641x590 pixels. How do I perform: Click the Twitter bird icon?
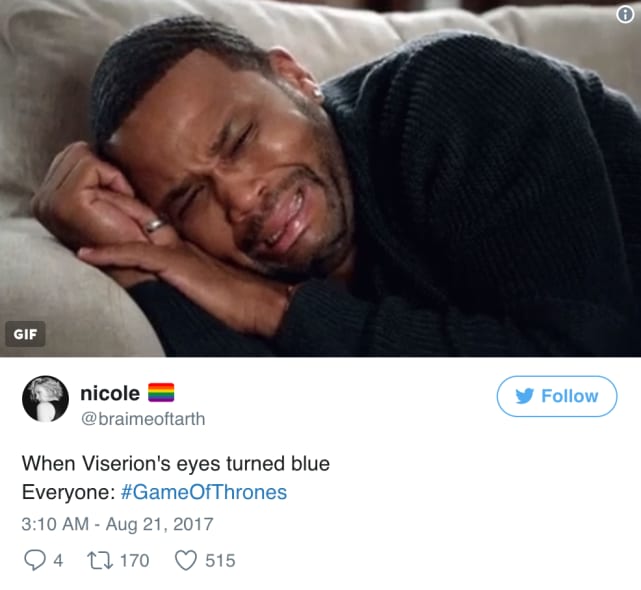[524, 396]
